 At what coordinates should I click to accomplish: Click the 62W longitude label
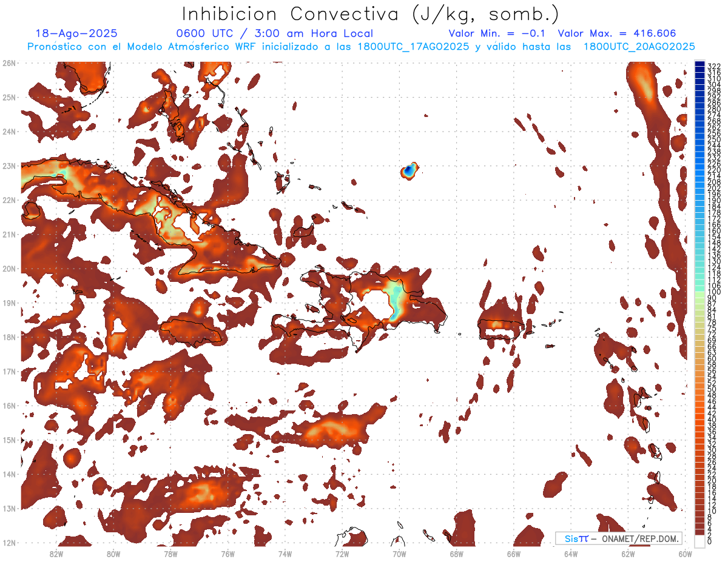pos(628,554)
